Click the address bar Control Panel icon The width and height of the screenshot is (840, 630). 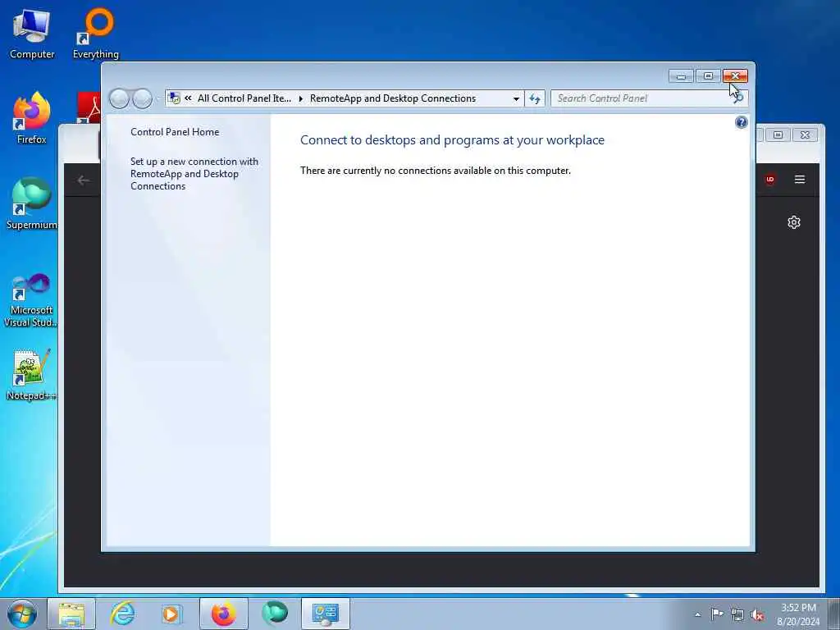pos(174,98)
